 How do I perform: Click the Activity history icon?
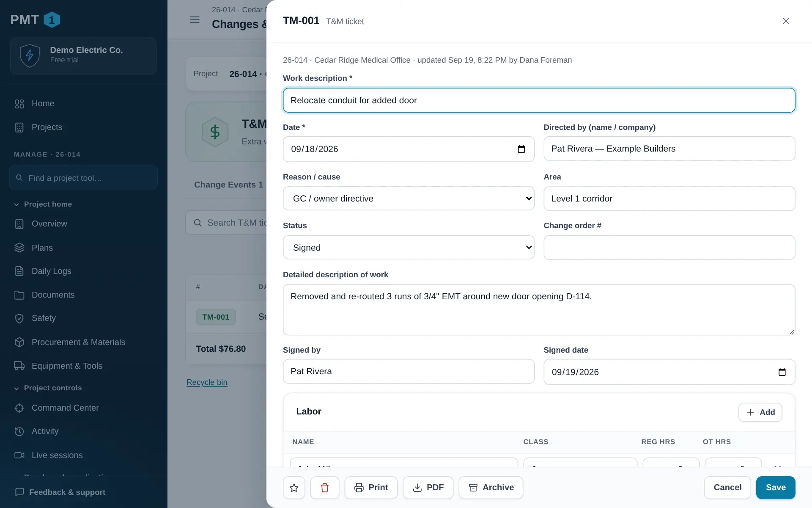point(19,431)
